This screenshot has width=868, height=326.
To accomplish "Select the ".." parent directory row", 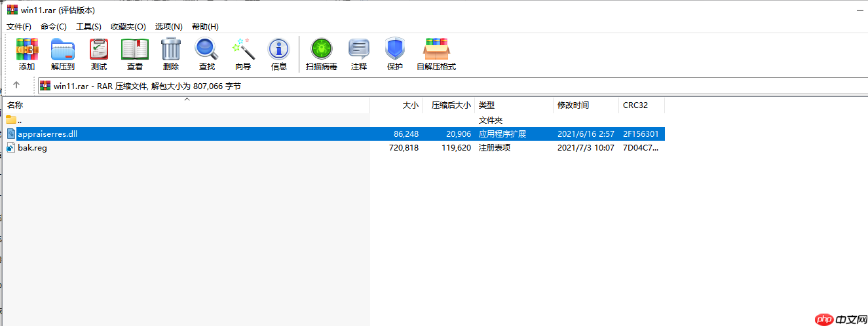I will coord(335,120).
